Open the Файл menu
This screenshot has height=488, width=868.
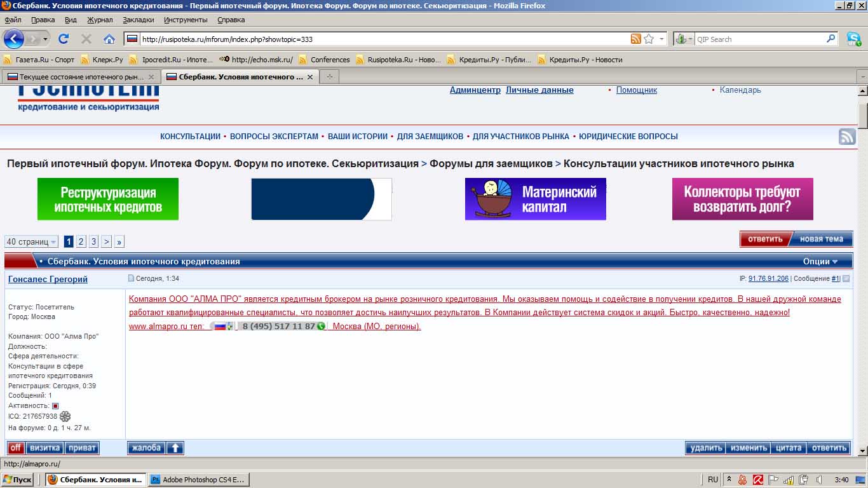click(13, 20)
